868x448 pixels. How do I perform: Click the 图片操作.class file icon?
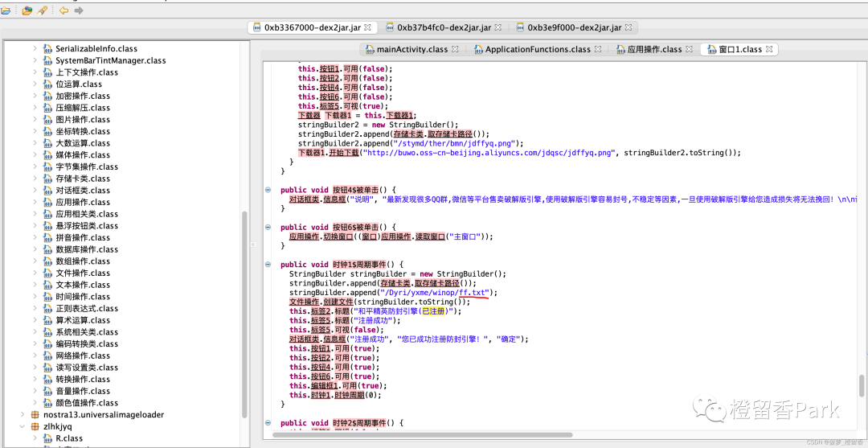pyautogui.click(x=48, y=120)
